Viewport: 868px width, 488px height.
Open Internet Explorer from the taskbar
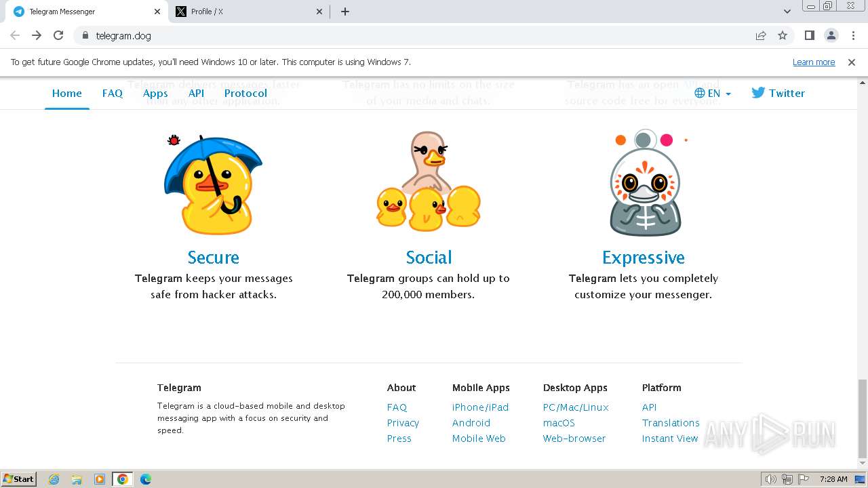54,479
